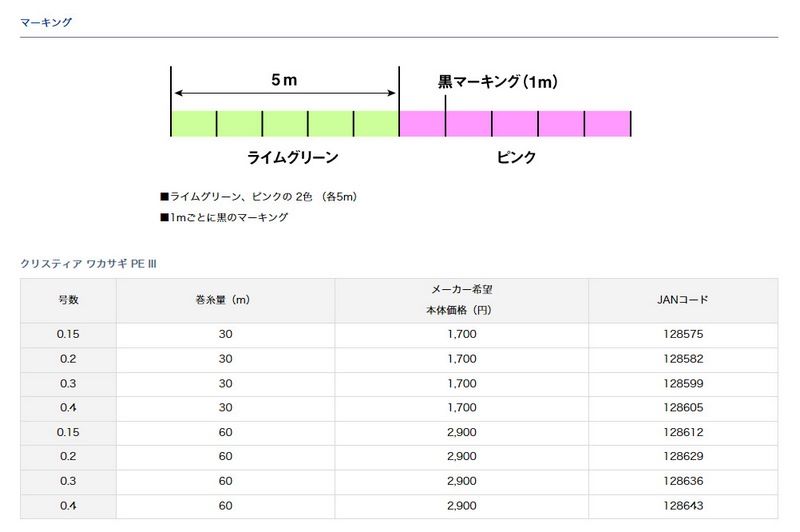
Task: Click the 5m arrow dimension label
Action: [x=284, y=80]
